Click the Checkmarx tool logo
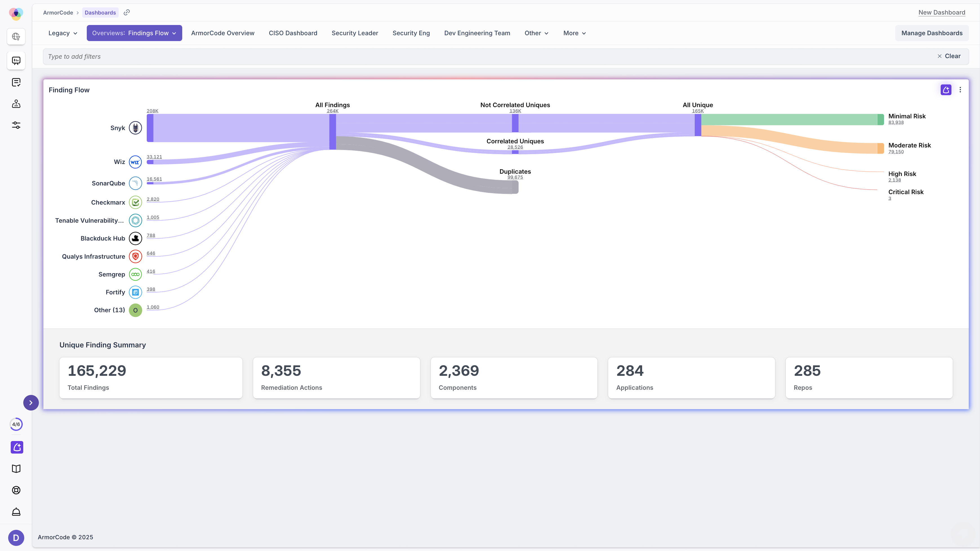The width and height of the screenshot is (980, 551). pos(135,202)
